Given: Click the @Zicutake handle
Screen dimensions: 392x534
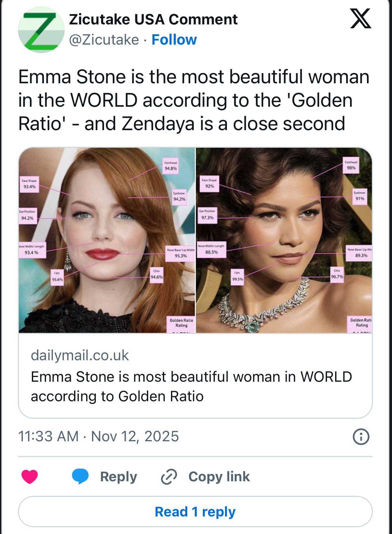Looking at the screenshot, I should coord(104,40).
